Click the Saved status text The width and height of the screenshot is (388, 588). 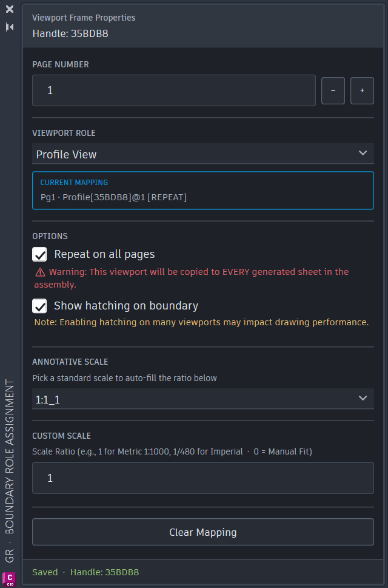(x=45, y=572)
